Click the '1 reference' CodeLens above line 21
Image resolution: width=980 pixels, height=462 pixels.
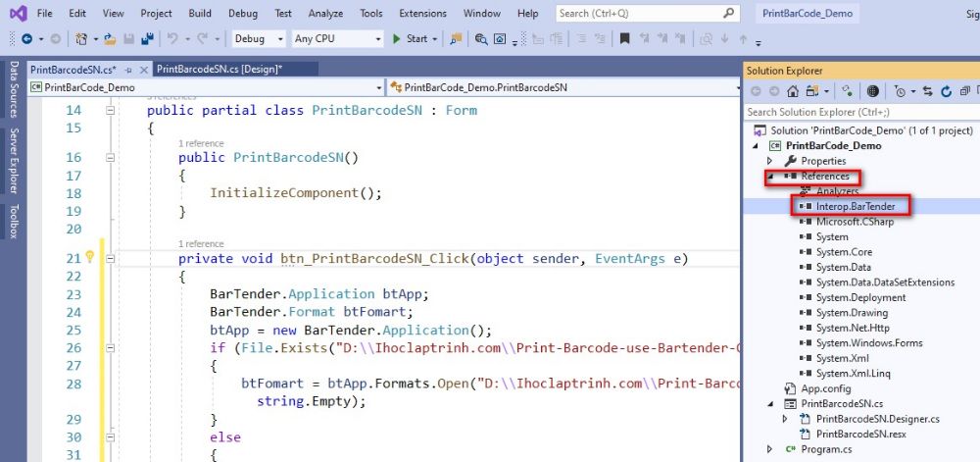[x=201, y=244]
